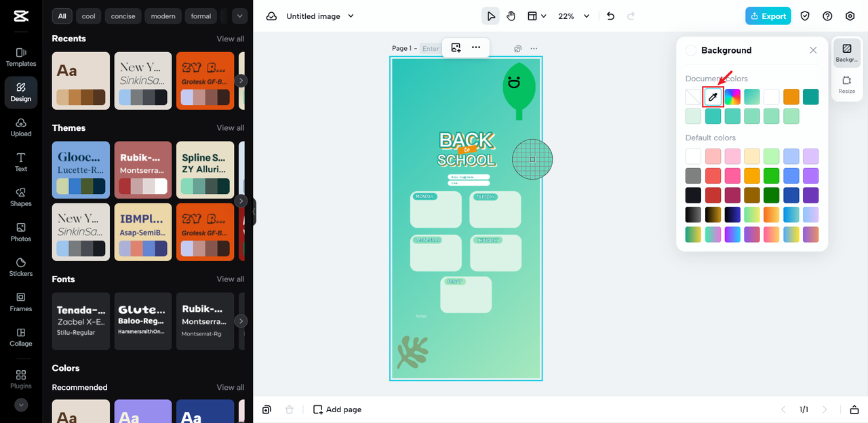This screenshot has height=423, width=868.
Task: Choose the orange document color swatch
Action: pyautogui.click(x=791, y=97)
